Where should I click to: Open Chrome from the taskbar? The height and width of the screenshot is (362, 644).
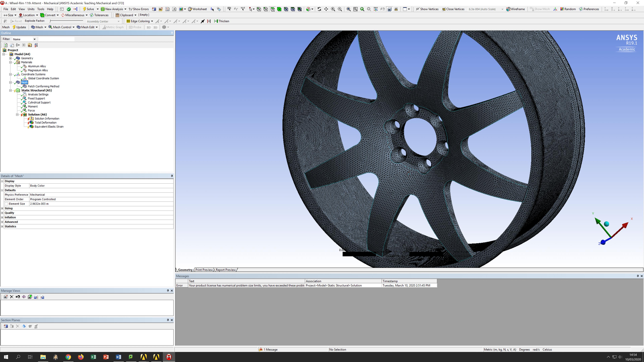(x=68, y=357)
